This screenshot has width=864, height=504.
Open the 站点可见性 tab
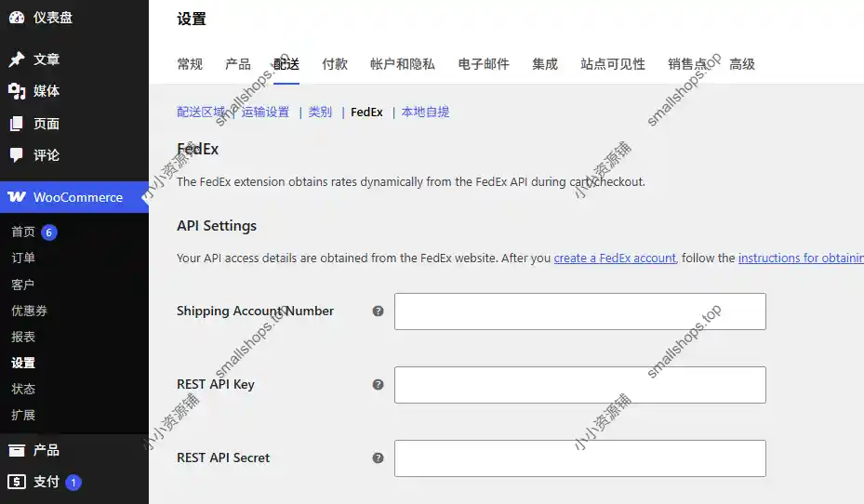pyautogui.click(x=613, y=64)
